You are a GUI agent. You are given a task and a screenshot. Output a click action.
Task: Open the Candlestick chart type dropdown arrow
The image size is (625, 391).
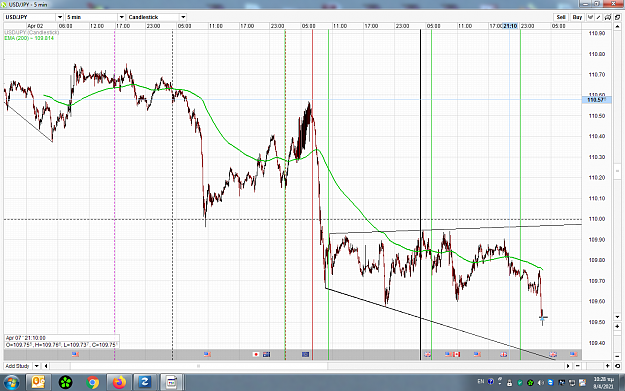point(183,17)
